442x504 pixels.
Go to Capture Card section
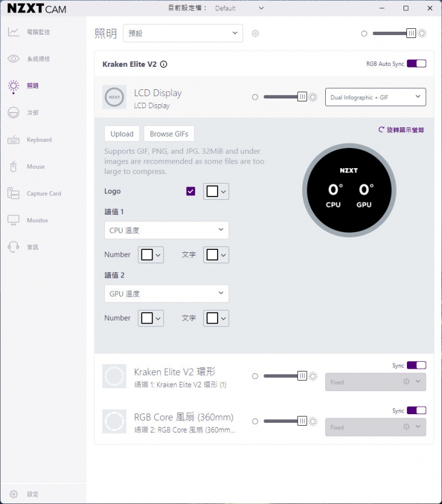coord(44,194)
